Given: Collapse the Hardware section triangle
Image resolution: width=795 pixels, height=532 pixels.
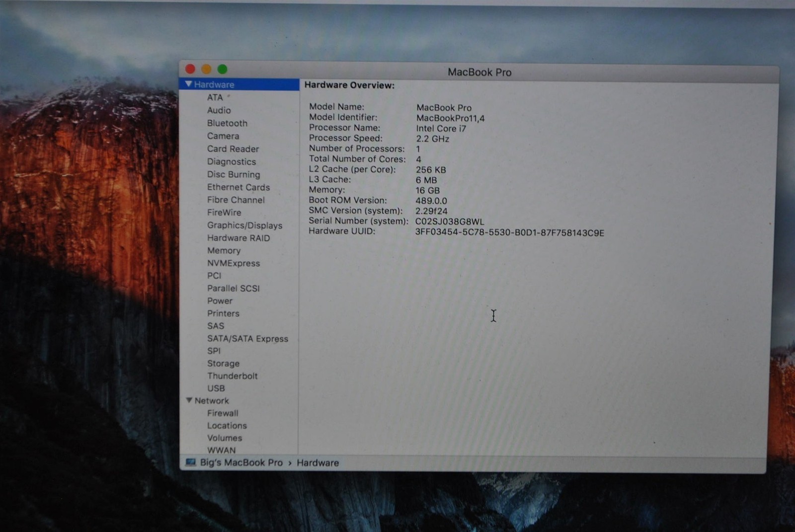Looking at the screenshot, I should click(188, 84).
